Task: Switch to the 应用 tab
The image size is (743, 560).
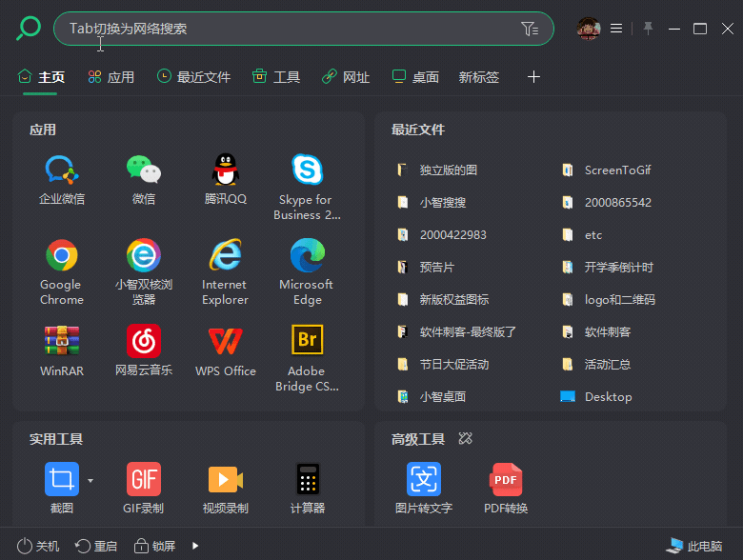Action: 110,77
